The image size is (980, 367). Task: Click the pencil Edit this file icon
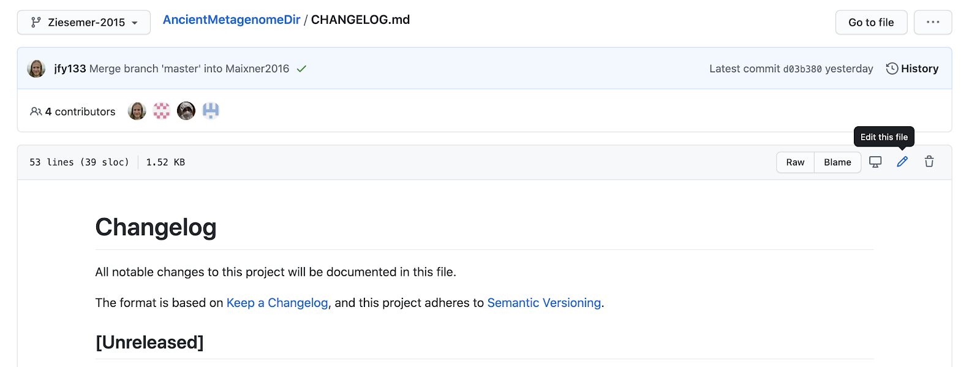coord(902,162)
